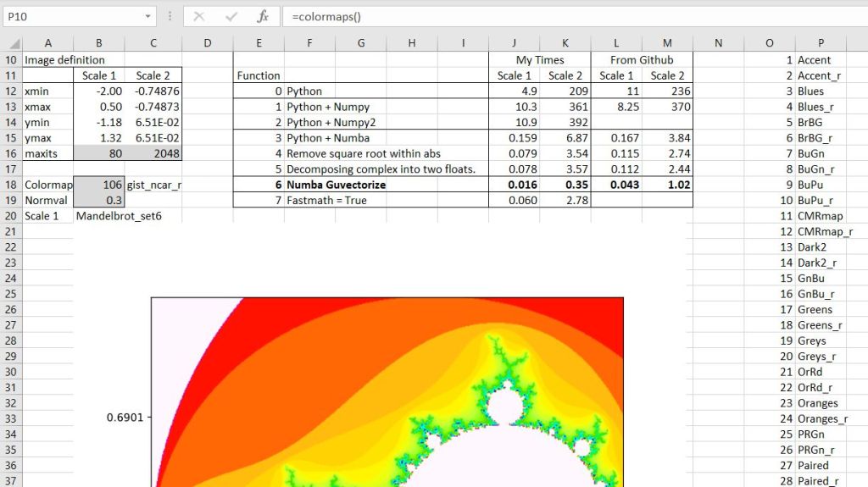The width and height of the screenshot is (868, 487).
Task: Select column header J
Action: click(x=514, y=43)
